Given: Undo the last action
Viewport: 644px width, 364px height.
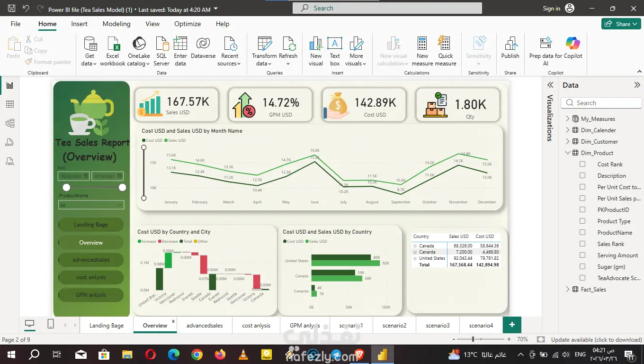Looking at the screenshot, I should click(26, 9).
